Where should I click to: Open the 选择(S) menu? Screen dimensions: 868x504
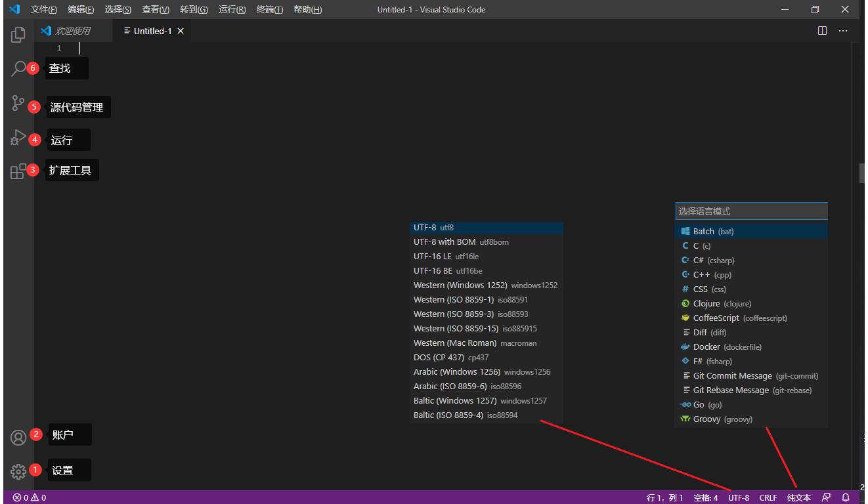point(118,10)
